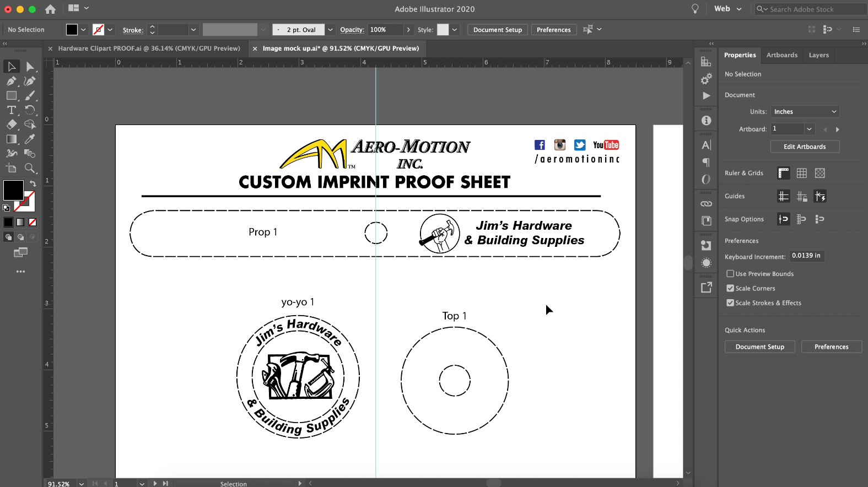Expand the Web workspace switcher
The height and width of the screenshot is (487, 868).
click(728, 9)
